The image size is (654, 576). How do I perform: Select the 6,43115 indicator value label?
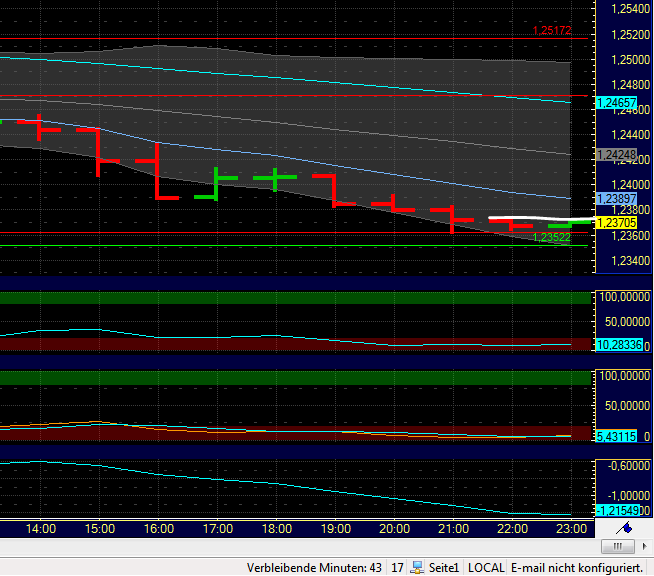click(615, 437)
